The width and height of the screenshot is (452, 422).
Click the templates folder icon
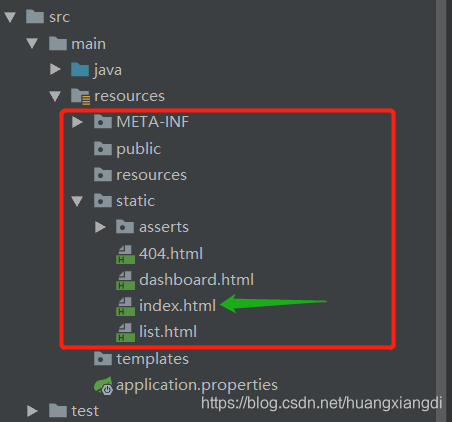pyautogui.click(x=103, y=359)
